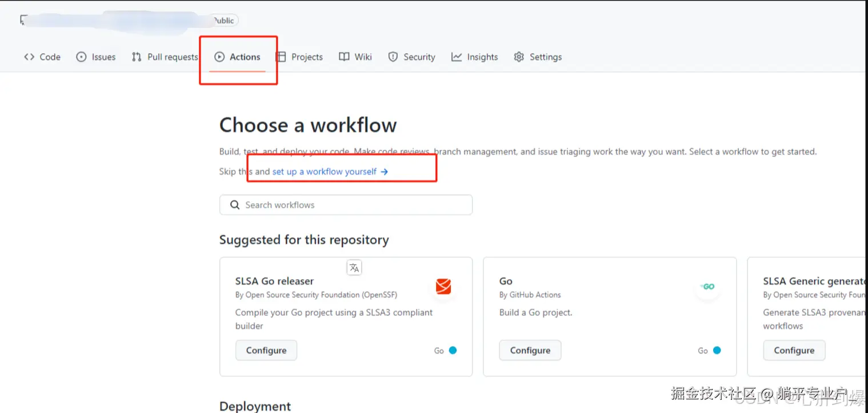Open the Code tab
Screen dimensions: 868x413
[x=42, y=57]
